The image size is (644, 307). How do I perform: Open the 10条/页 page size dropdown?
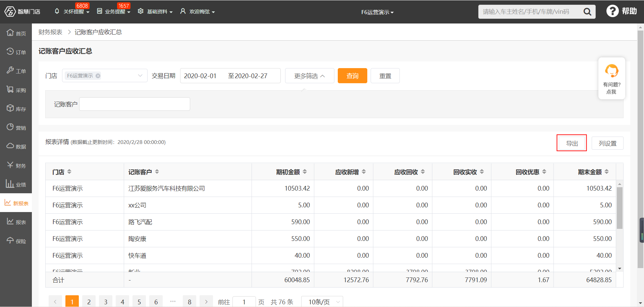point(322,302)
